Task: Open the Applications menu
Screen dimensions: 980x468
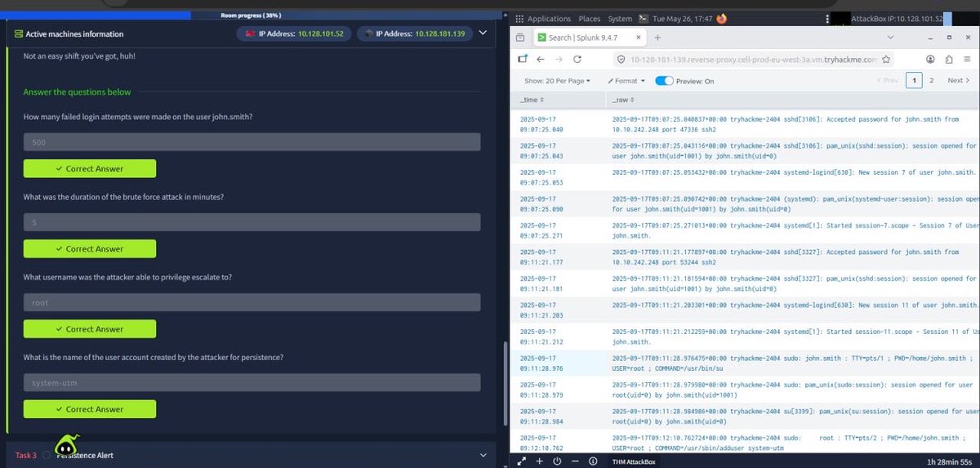Action: 549,19
